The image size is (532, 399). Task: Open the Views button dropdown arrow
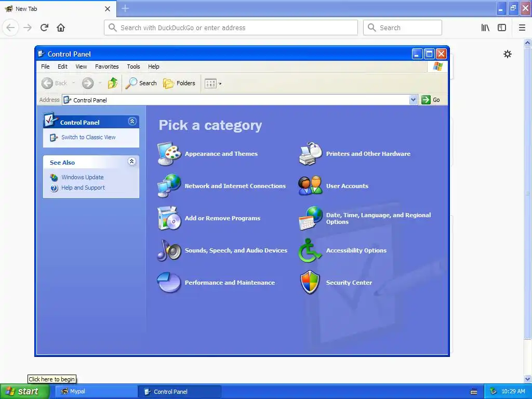point(220,84)
